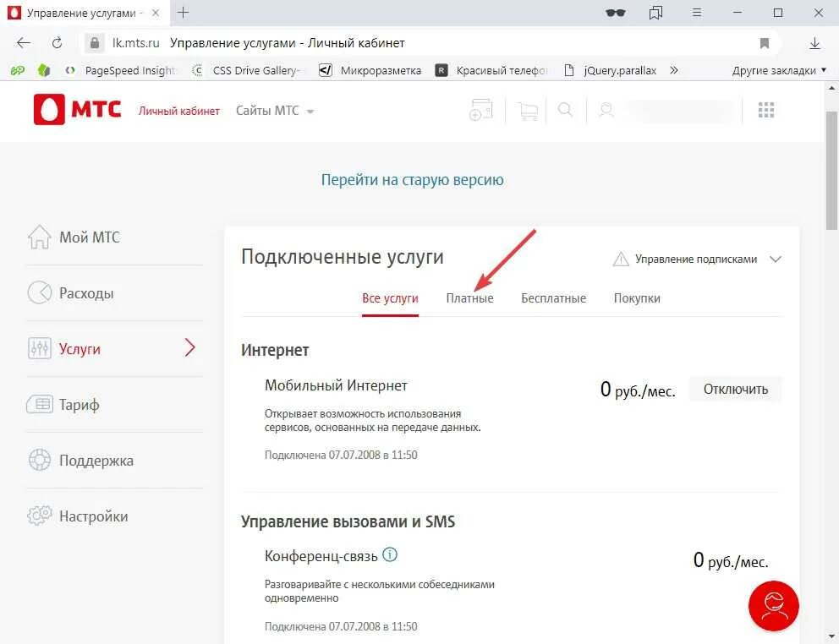
Task: Click the Услуги sliders icon
Action: point(40,348)
